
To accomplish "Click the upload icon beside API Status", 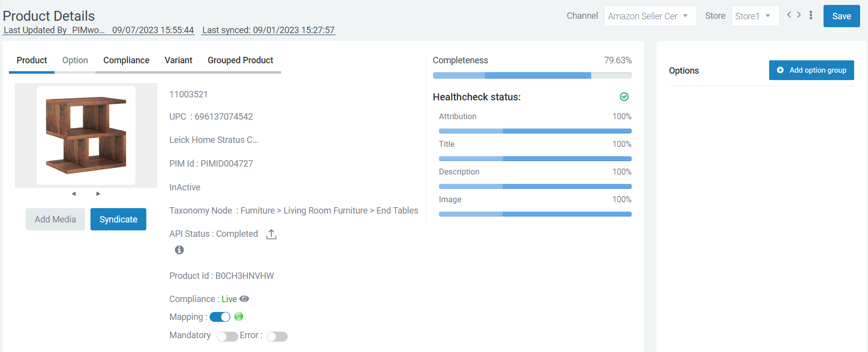I will (271, 234).
